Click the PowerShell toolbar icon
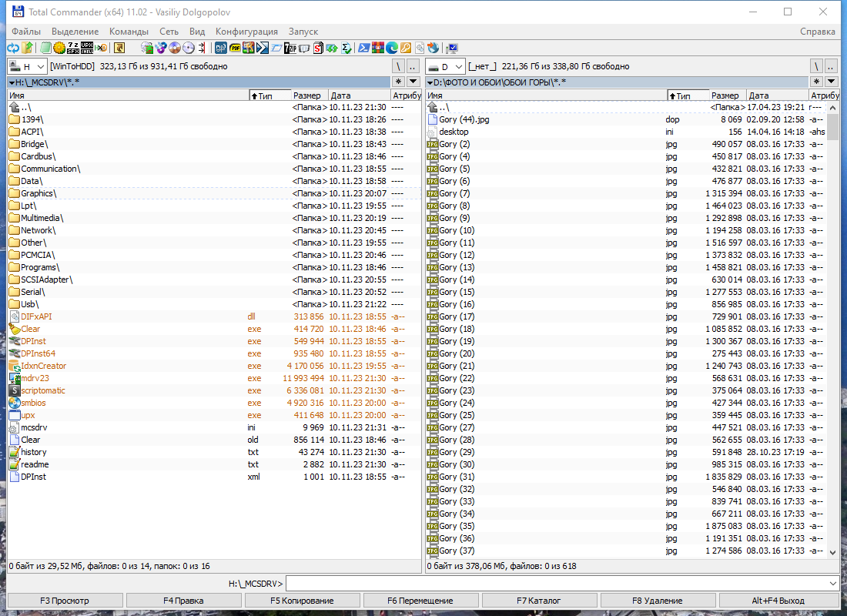The height and width of the screenshot is (616, 847). [364, 48]
